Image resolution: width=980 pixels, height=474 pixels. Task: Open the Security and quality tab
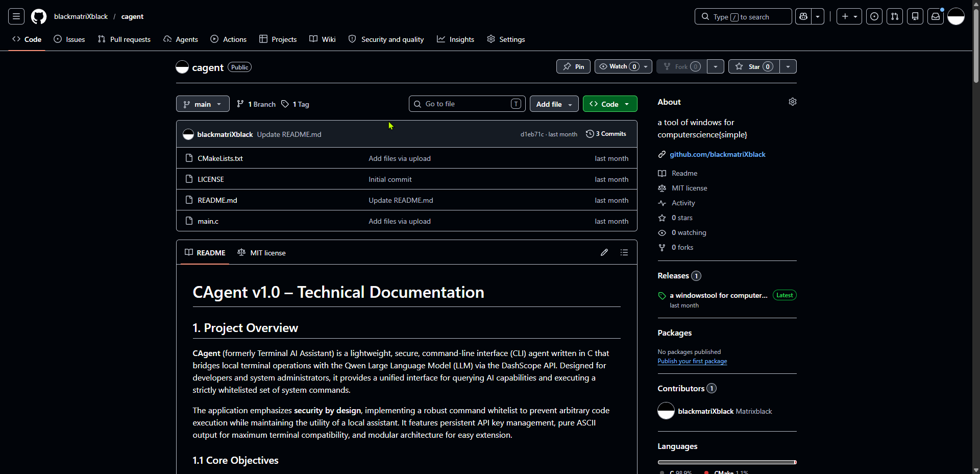point(386,39)
